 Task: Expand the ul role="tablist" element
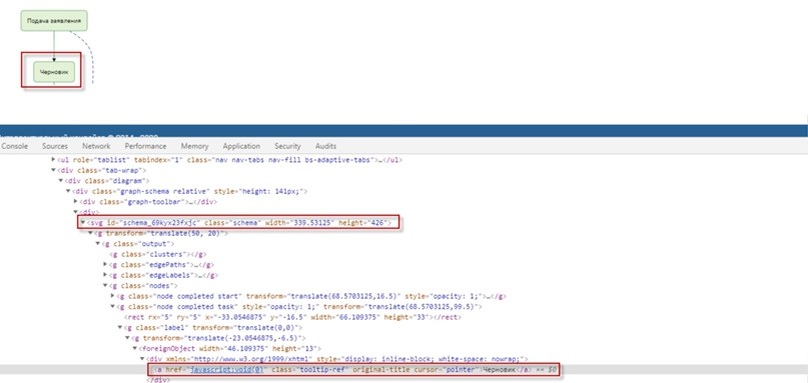pyautogui.click(x=54, y=160)
